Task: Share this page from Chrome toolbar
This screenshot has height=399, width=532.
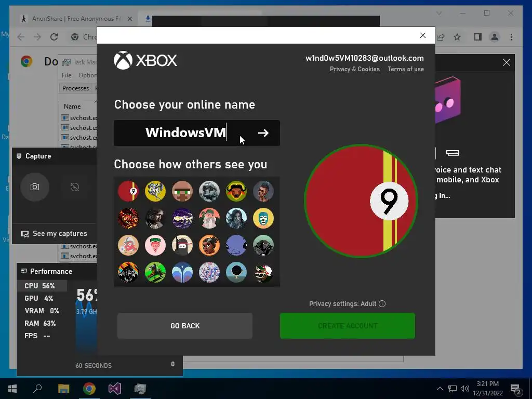Action: coord(441,37)
